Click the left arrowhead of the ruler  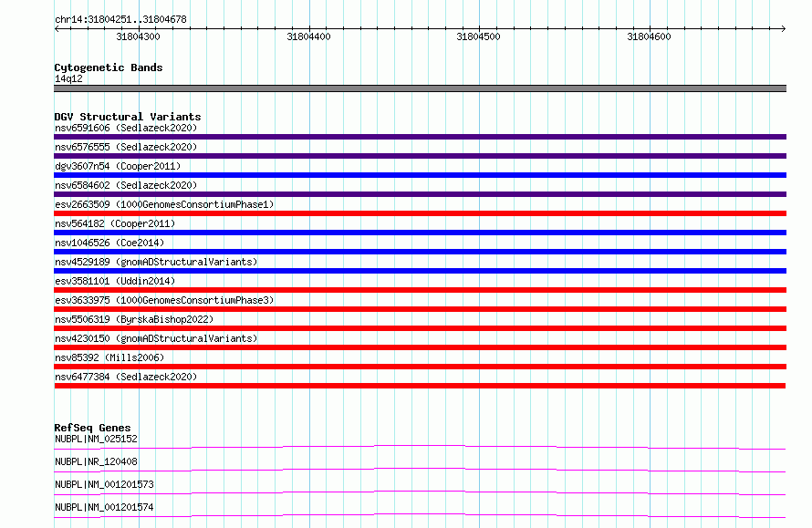(x=57, y=29)
